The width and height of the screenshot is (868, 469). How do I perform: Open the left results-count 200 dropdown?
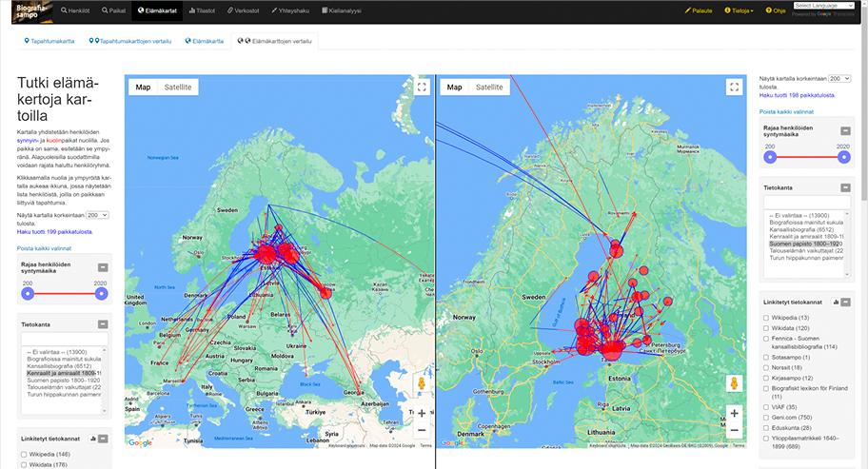pos(98,216)
